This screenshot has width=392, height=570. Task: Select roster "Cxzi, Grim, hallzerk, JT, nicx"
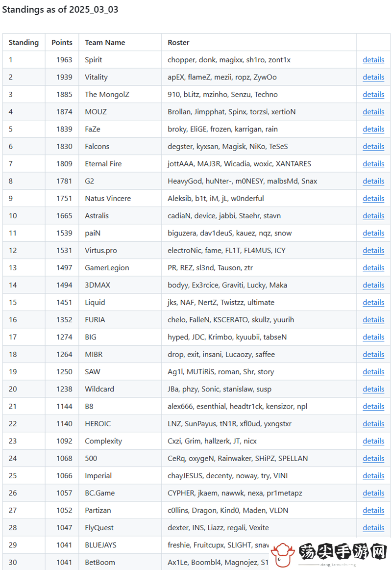click(212, 441)
